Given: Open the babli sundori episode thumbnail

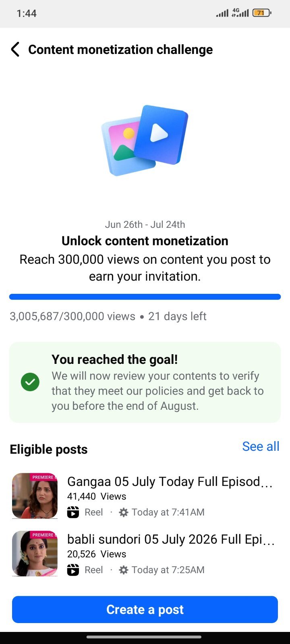Looking at the screenshot, I should [x=35, y=553].
